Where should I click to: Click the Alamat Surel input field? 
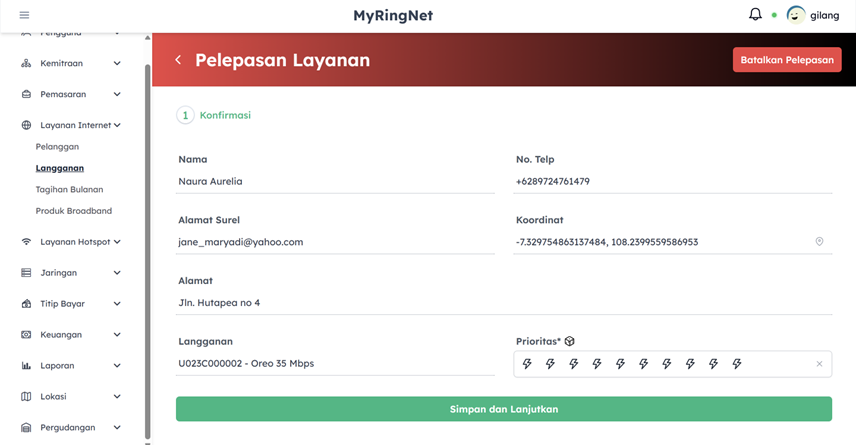click(335, 242)
